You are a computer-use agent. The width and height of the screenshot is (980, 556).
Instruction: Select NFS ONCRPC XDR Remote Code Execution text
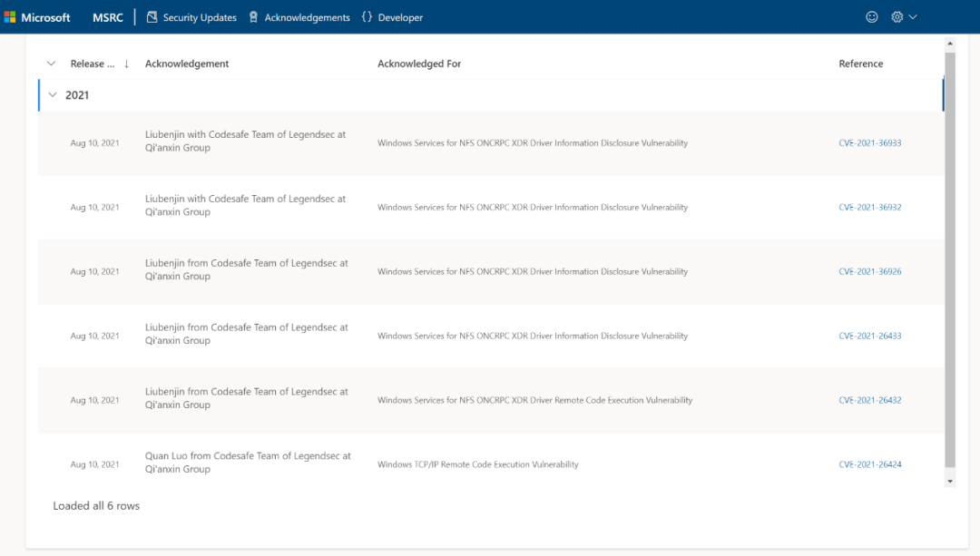click(535, 400)
